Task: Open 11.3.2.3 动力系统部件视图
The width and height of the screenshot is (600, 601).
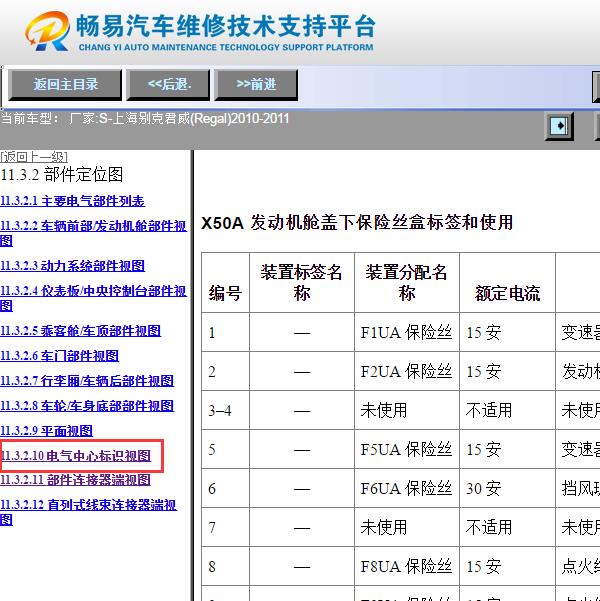Action: (x=72, y=266)
